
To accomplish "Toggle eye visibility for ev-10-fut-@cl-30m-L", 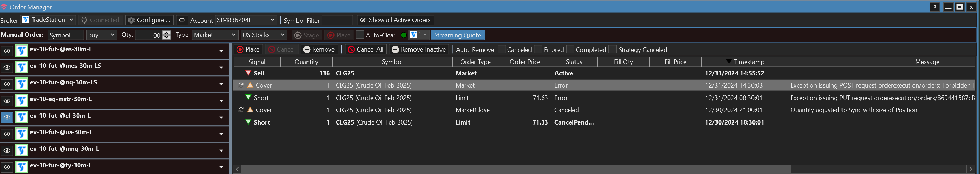I will point(7,117).
